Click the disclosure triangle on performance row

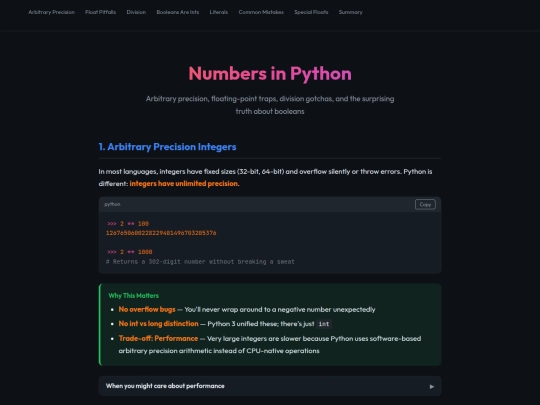(x=432, y=386)
